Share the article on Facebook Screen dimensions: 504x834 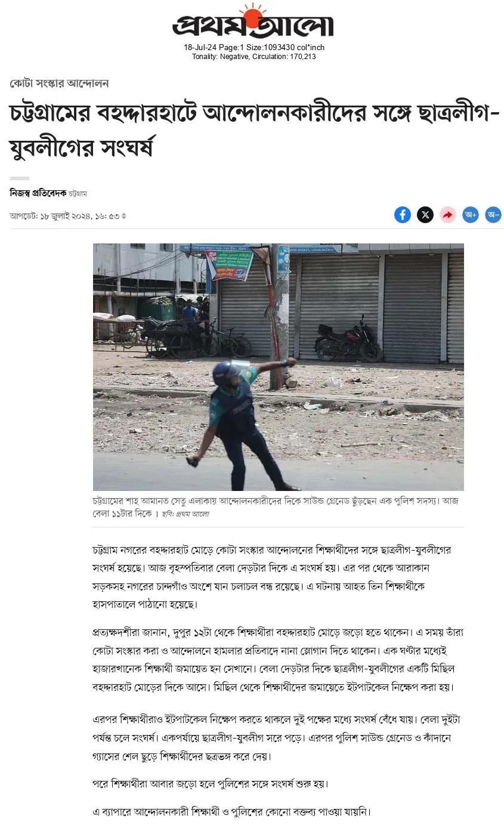point(403,215)
